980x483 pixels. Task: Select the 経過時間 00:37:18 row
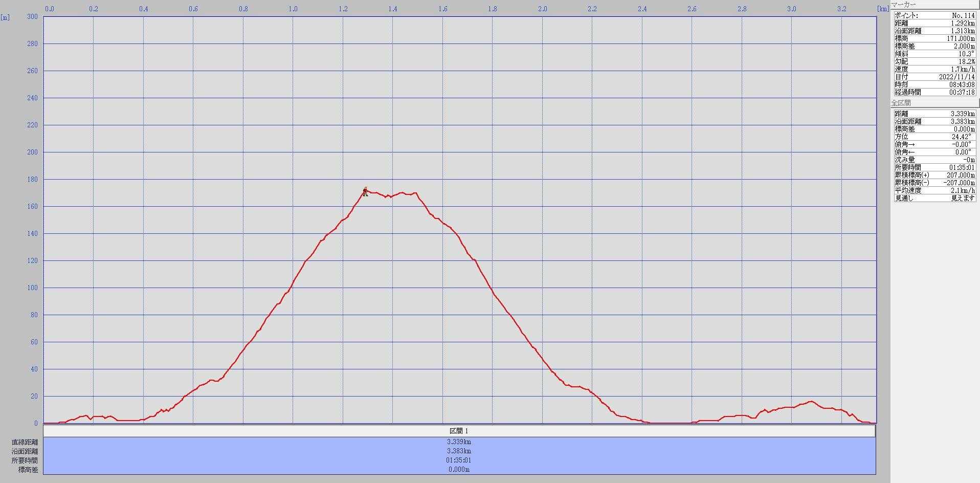tap(934, 92)
